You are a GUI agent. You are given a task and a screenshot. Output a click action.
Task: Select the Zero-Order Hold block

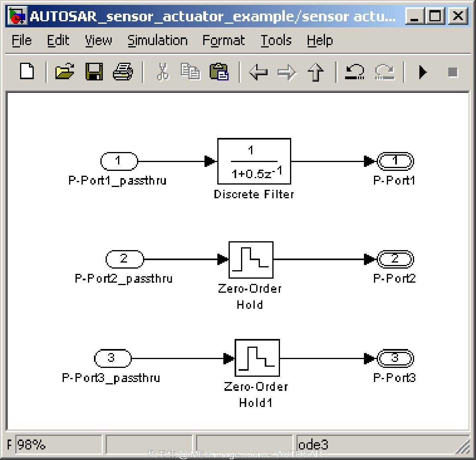tap(251, 259)
